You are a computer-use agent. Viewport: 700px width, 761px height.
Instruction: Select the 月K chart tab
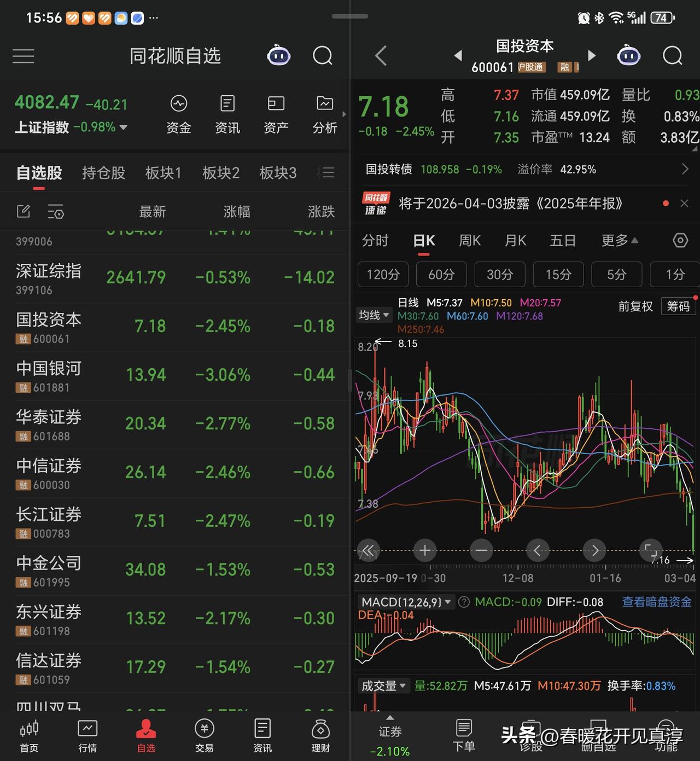[x=515, y=240]
